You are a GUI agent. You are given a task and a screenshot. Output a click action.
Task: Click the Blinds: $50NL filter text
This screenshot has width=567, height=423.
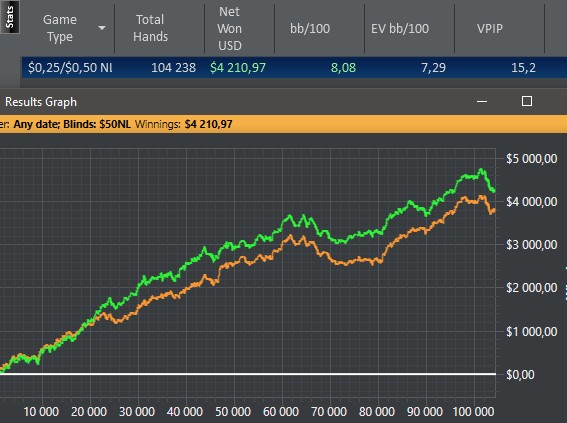click(97, 124)
